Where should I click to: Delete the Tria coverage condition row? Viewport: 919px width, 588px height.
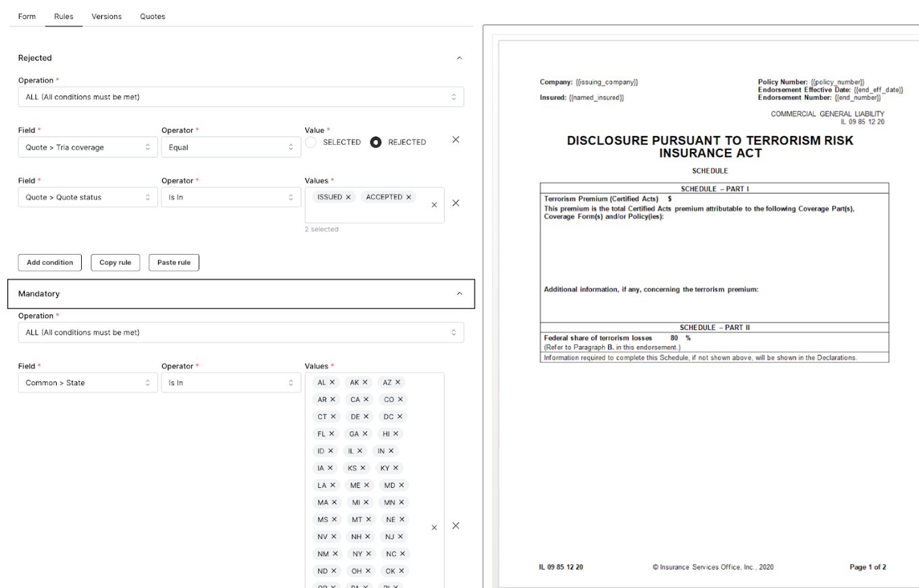point(455,139)
